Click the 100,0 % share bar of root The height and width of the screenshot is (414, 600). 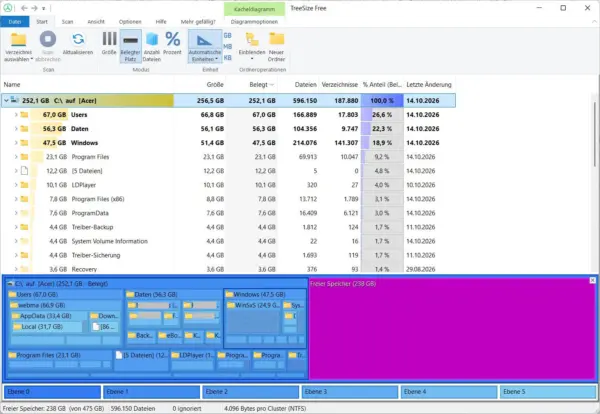(382, 101)
